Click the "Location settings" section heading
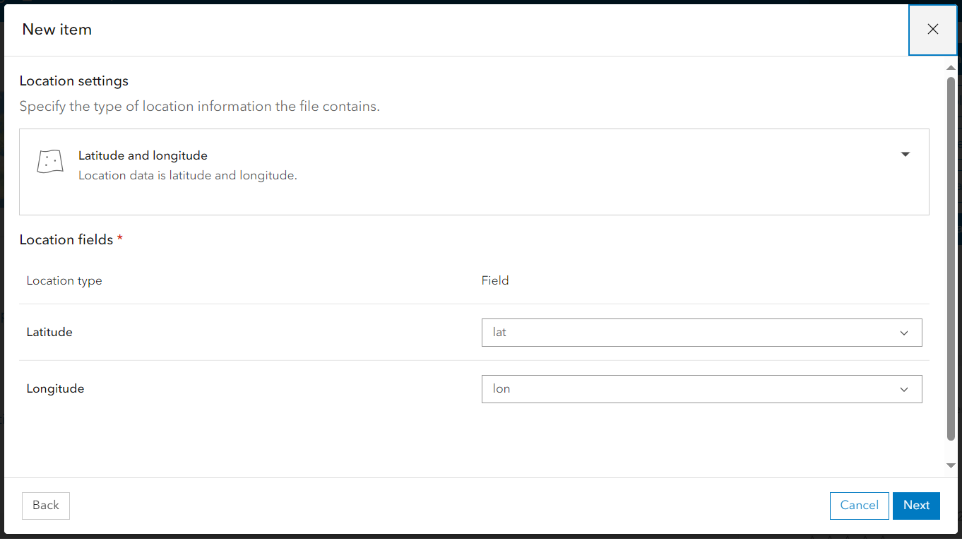The width and height of the screenshot is (962, 560). coord(74,81)
